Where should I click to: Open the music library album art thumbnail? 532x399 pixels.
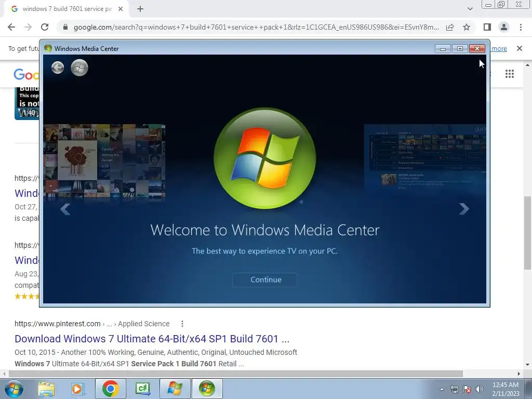coord(104,162)
